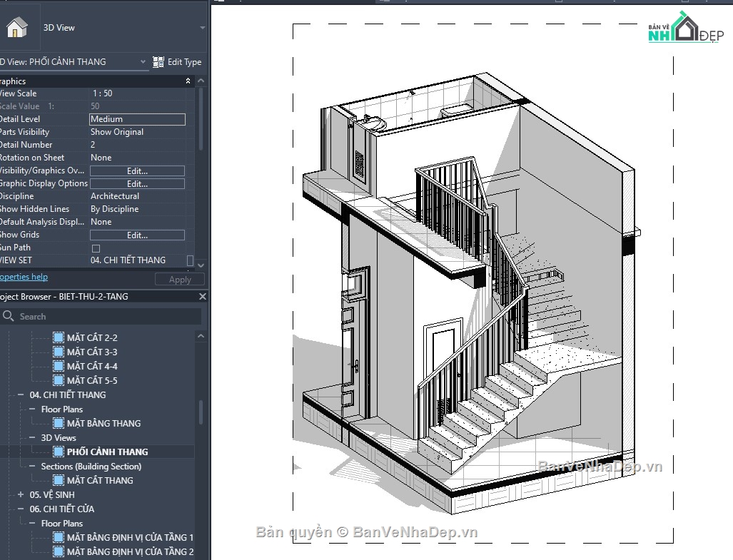Open the PHỐI CẢNH THANG view instance dropdown
This screenshot has height=560, width=733.
click(x=143, y=61)
